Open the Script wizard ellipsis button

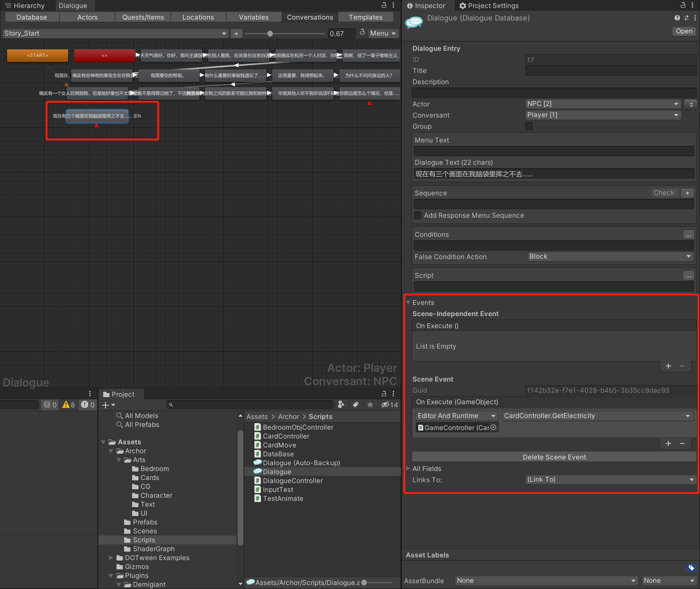[688, 276]
